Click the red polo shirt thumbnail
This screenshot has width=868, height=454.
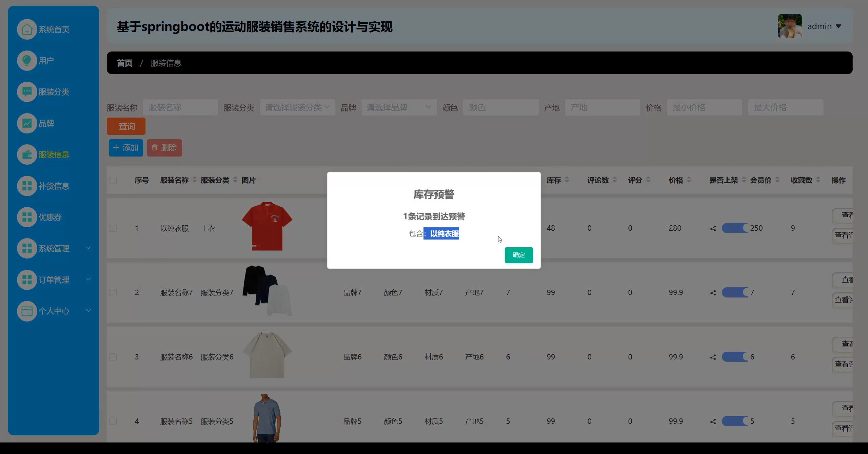coord(267,226)
